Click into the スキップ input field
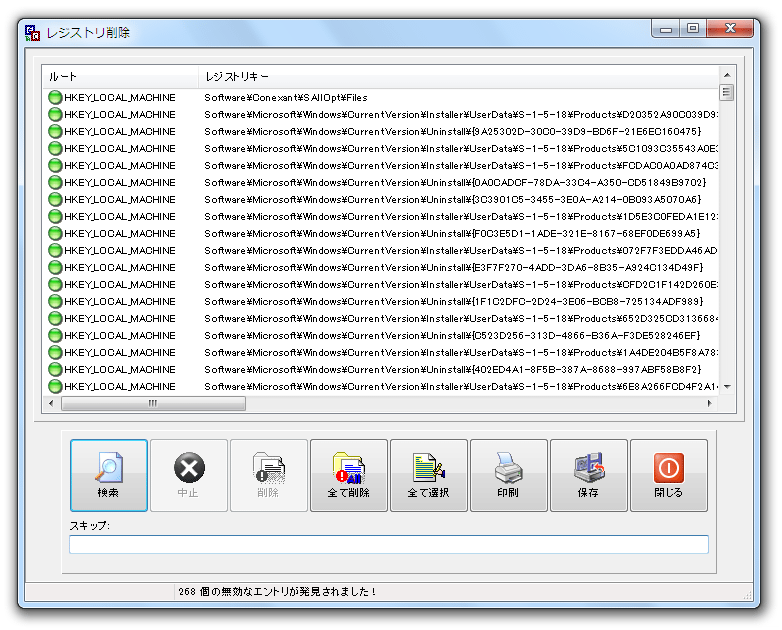Screen dimensions: 782x630 point(389,544)
